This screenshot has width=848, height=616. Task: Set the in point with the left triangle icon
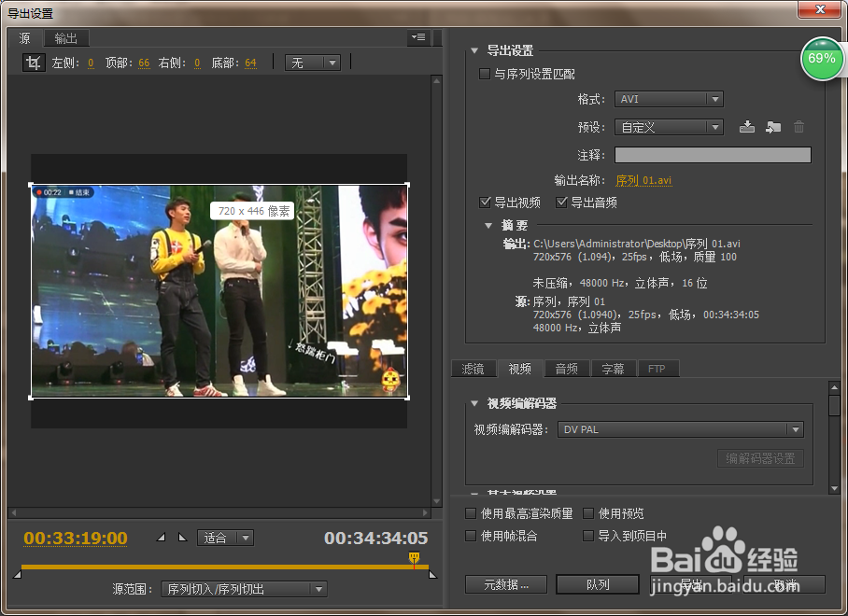coord(161,538)
